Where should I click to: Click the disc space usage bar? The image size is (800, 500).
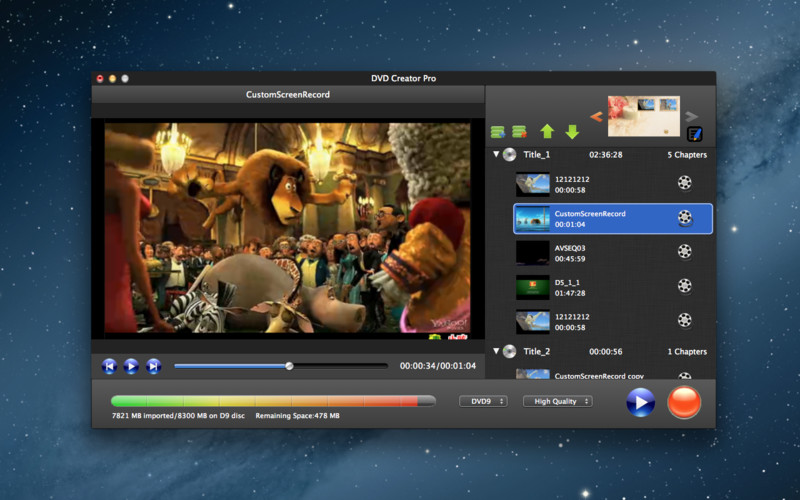click(x=273, y=401)
